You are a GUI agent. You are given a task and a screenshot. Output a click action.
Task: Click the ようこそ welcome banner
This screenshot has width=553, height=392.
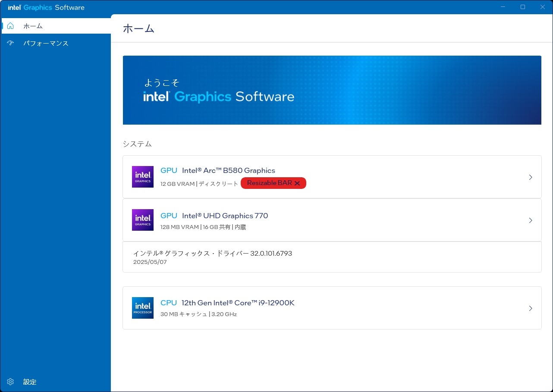click(332, 90)
